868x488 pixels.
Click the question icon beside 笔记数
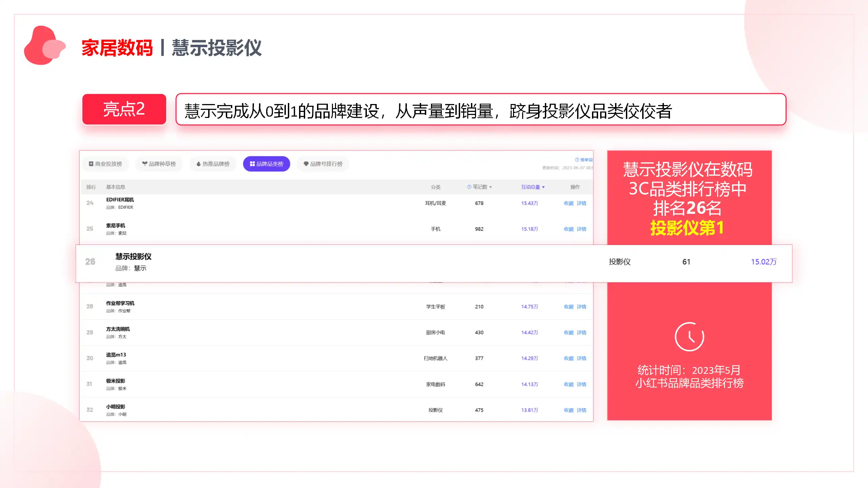click(x=469, y=187)
